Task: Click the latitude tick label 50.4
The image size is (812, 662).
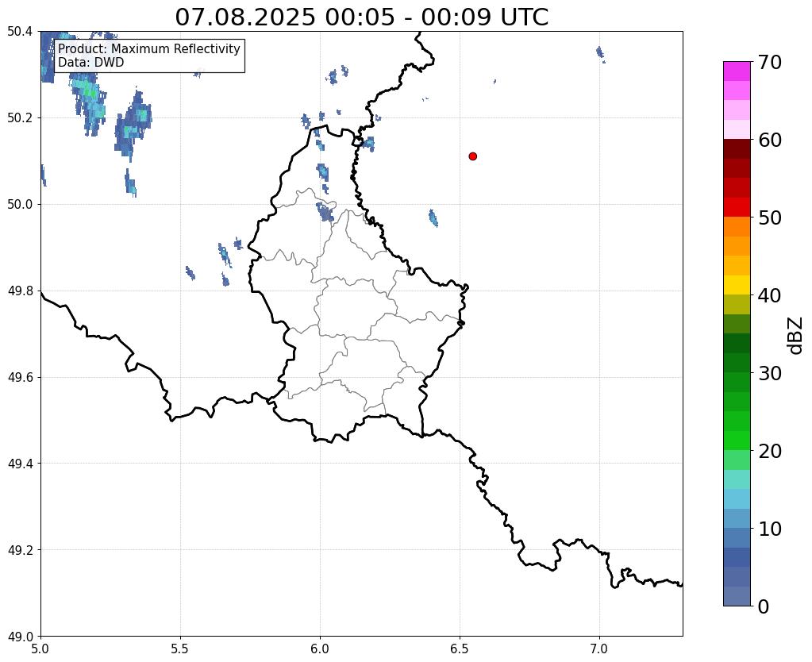Action: (20, 32)
